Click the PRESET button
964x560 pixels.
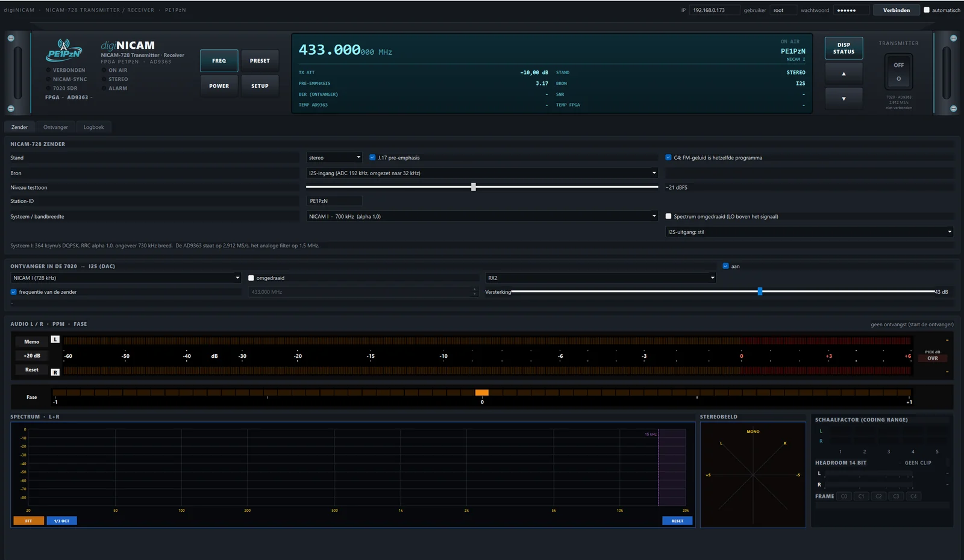pos(260,61)
